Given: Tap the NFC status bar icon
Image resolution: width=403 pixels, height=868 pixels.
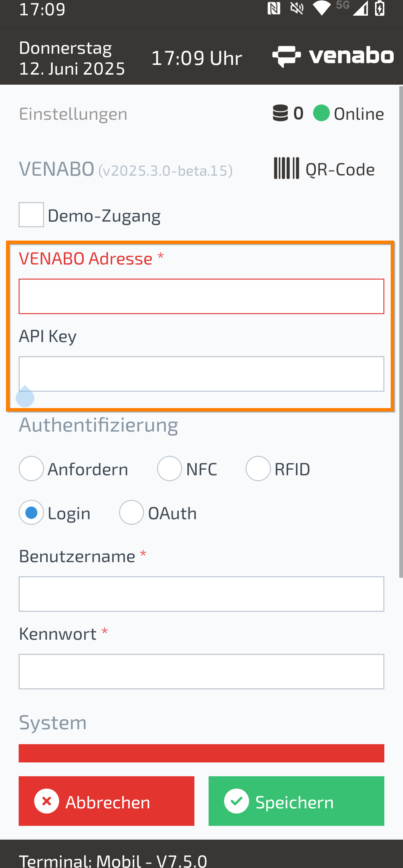Looking at the screenshot, I should (x=274, y=8).
